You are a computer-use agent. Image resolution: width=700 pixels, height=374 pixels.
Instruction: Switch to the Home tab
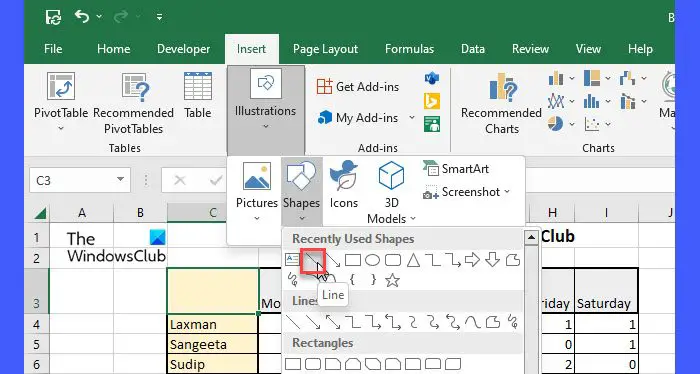(x=113, y=49)
